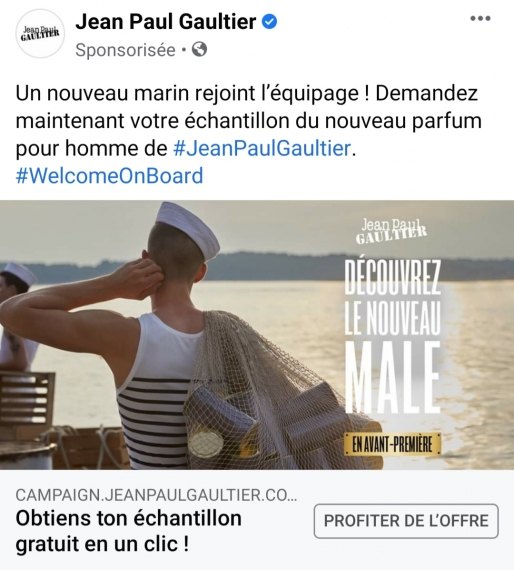Click the DÉCOUVREZ LE NOUVEAU MALE text
Screen dimensions: 514x570
393,336
